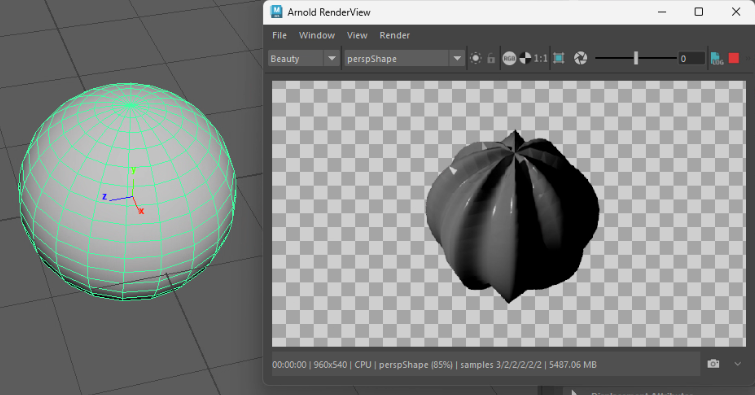This screenshot has height=395, width=755.
Task: Expand the status bar chevron
Action: pos(737,364)
